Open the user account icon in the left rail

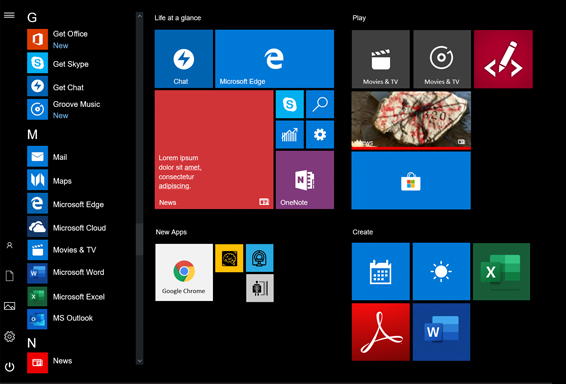coord(9,245)
